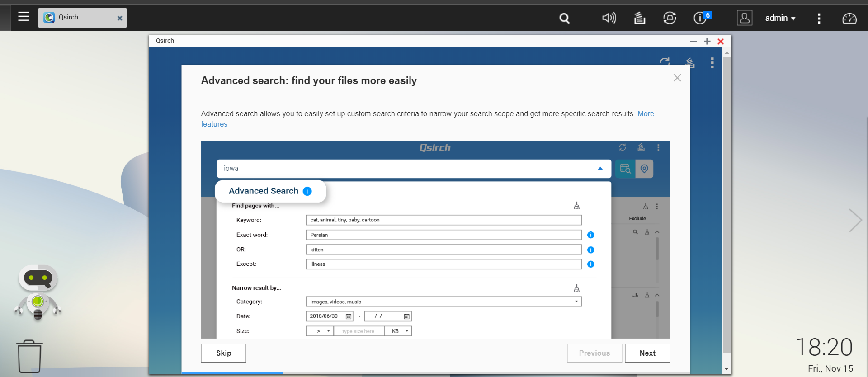Viewport: 868px width, 377px height.
Task: Click the Next button in tutorial
Action: click(647, 353)
